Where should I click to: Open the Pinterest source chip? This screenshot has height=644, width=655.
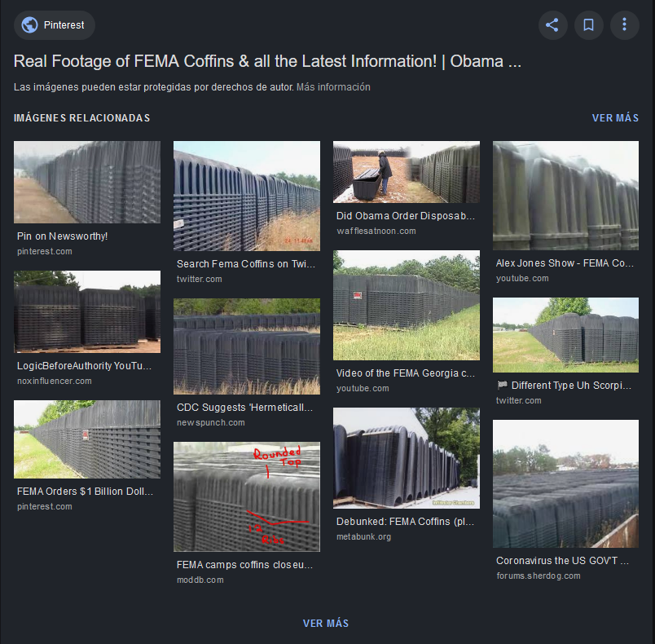coord(55,25)
